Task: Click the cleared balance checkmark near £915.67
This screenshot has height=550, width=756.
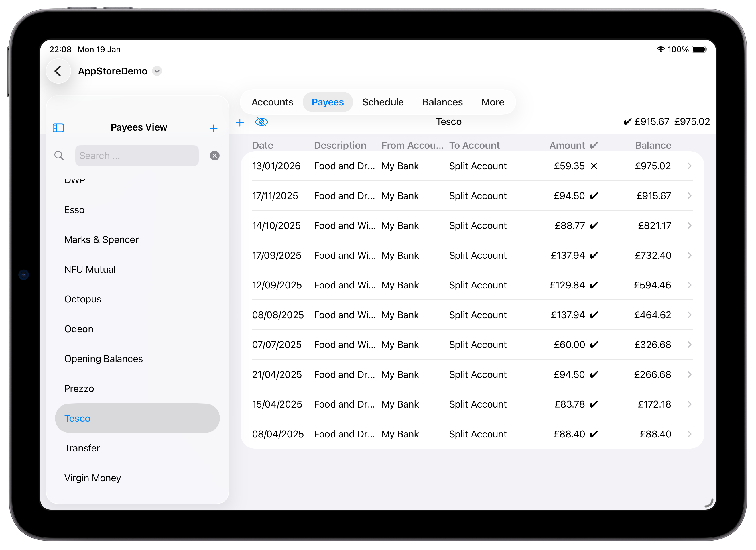Action: coord(627,122)
